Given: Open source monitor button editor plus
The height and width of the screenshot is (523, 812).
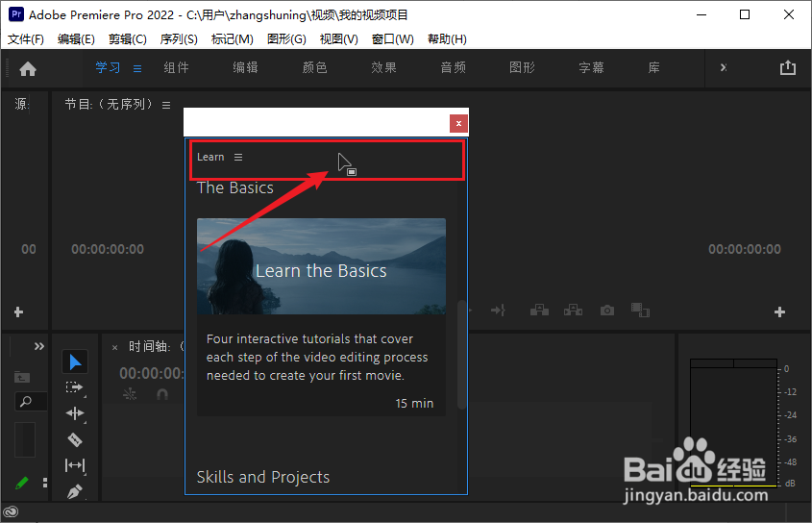Looking at the screenshot, I should [x=18, y=312].
